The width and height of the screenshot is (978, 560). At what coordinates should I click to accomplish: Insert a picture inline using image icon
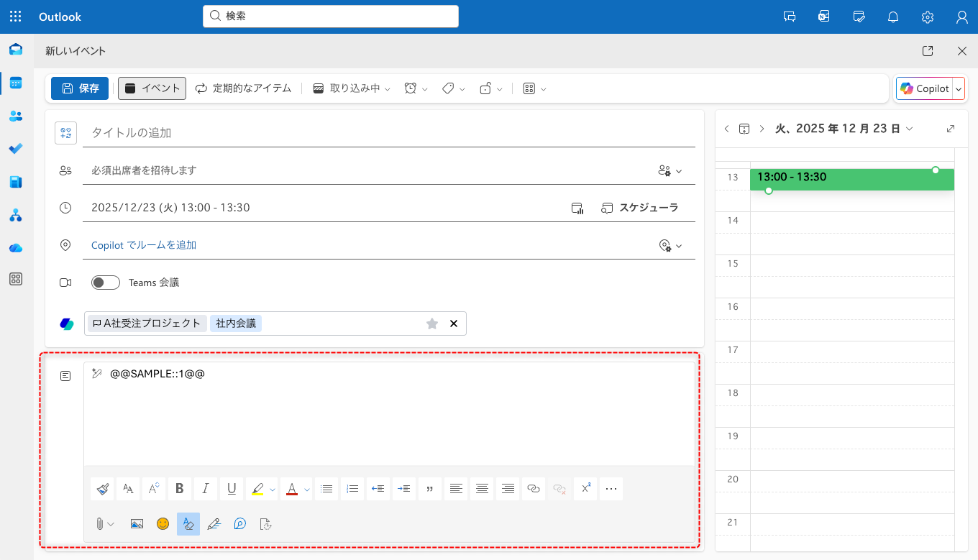[x=137, y=524]
